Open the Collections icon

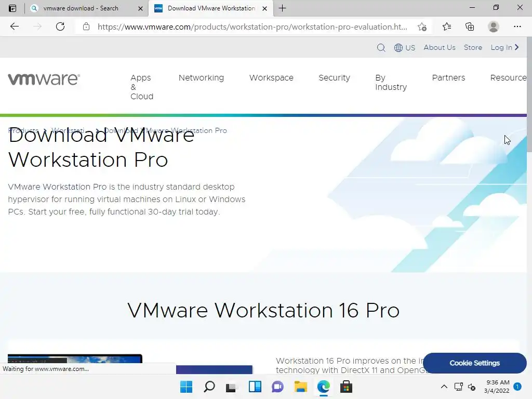470,26
